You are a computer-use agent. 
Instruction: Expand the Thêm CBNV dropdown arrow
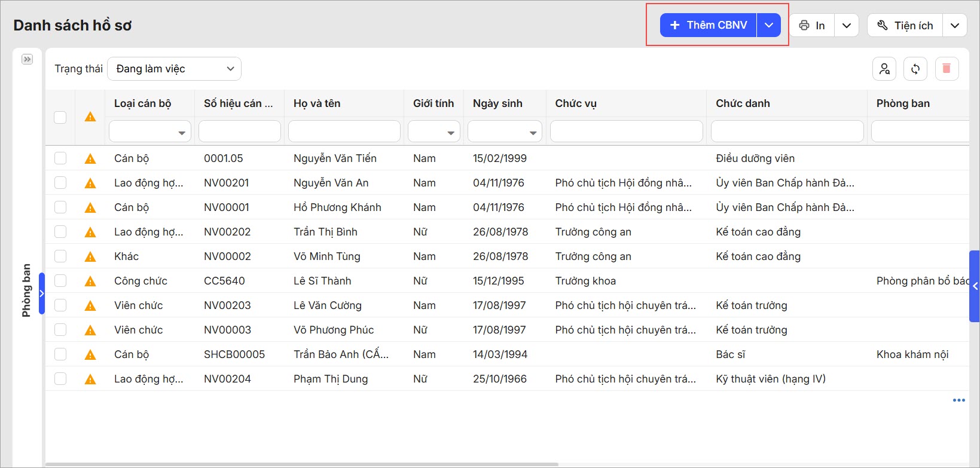point(769,25)
